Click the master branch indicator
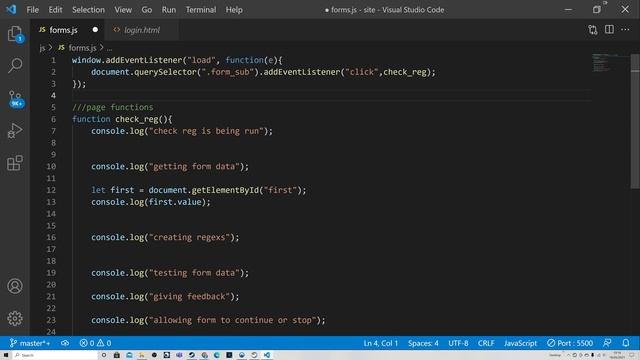This screenshot has width=640, height=360. 30,343
